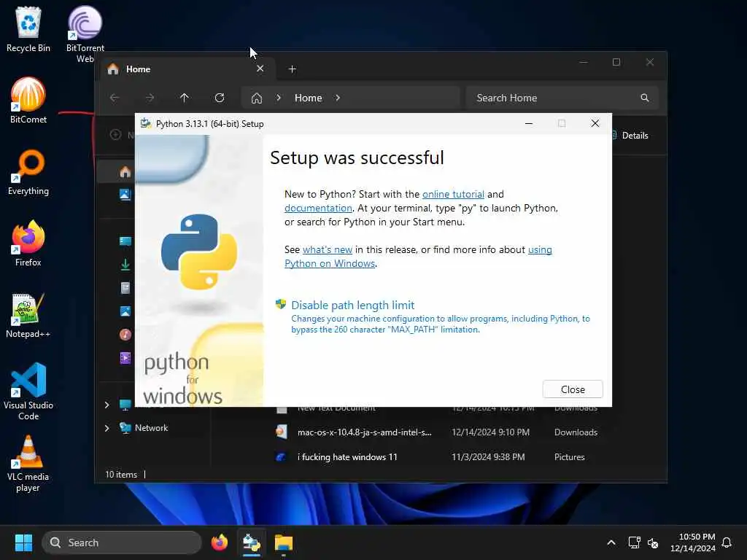The image size is (747, 560).
Task: Open the what's new link
Action: click(x=328, y=249)
